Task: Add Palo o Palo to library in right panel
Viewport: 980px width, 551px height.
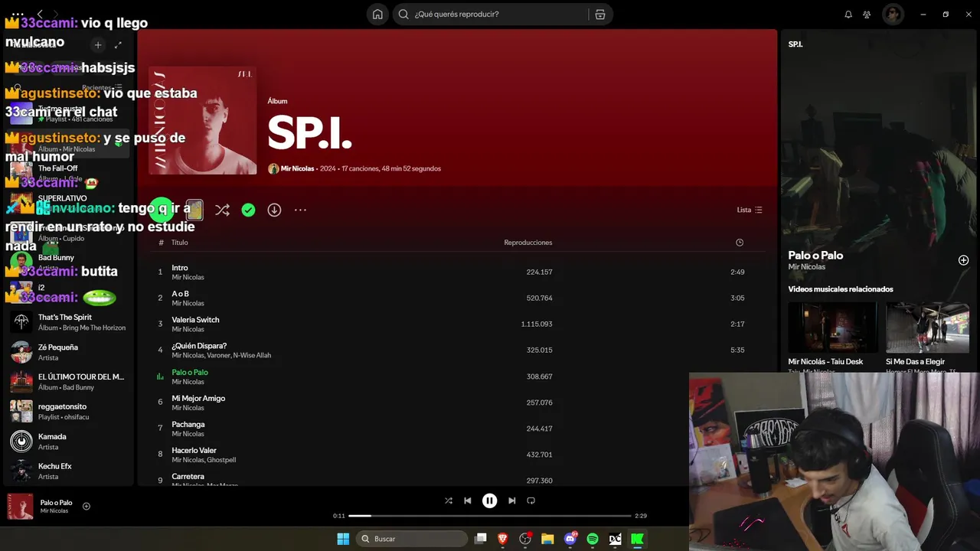Action: coord(964,260)
